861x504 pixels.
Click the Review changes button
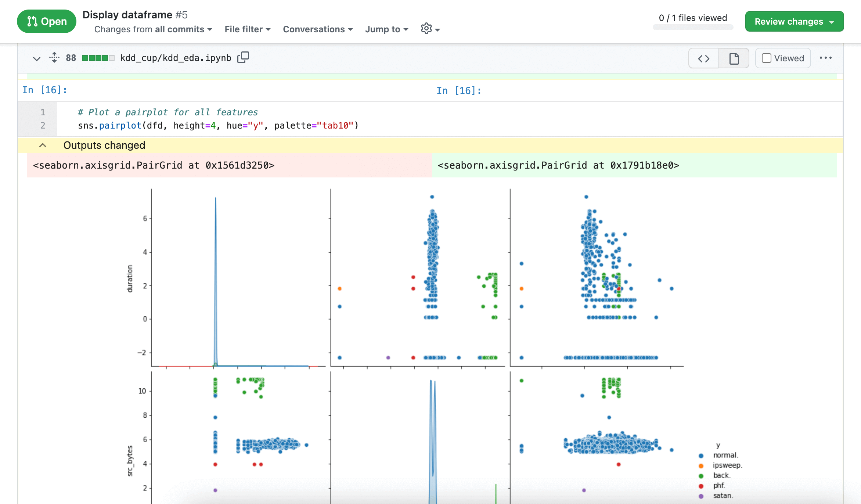(794, 21)
